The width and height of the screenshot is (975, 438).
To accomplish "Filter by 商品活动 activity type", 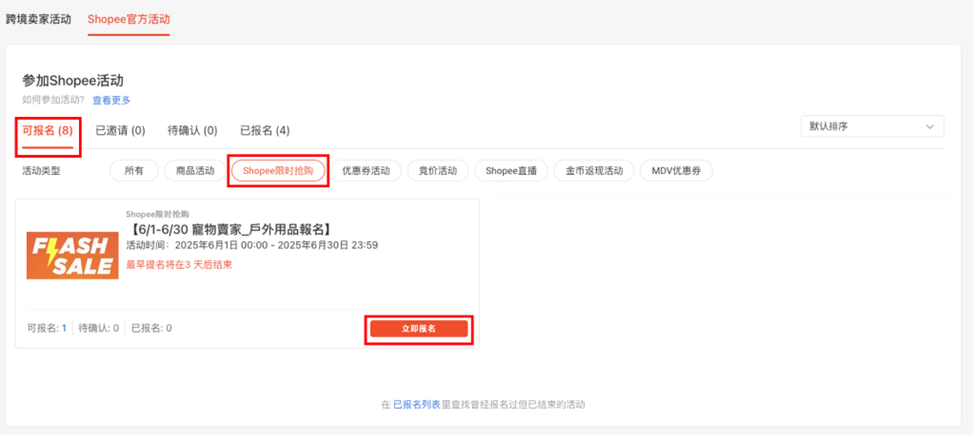I will [x=195, y=170].
